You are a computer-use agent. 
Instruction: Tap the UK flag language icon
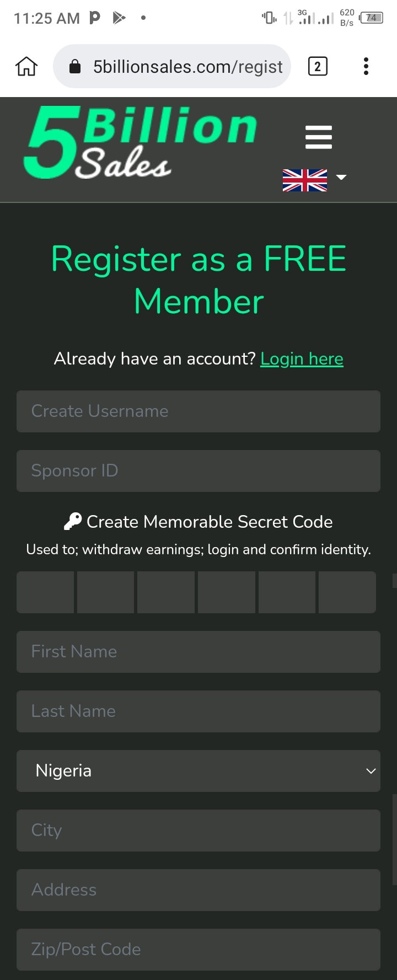click(305, 180)
